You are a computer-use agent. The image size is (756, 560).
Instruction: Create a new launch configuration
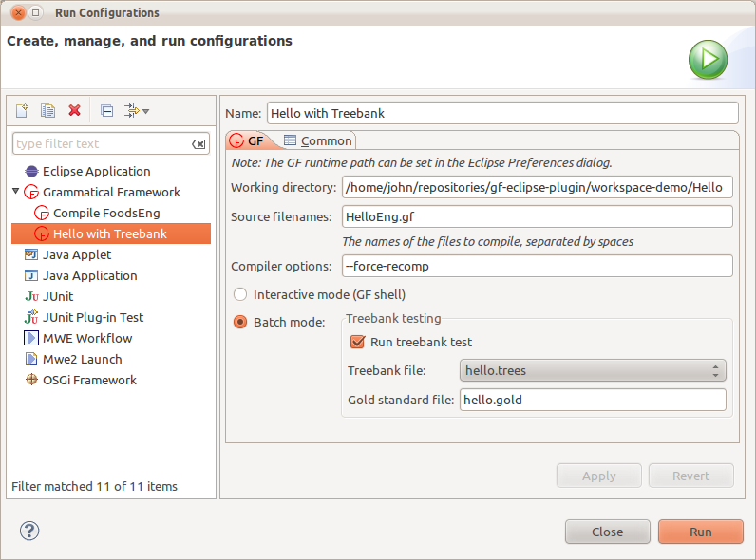coord(22,111)
